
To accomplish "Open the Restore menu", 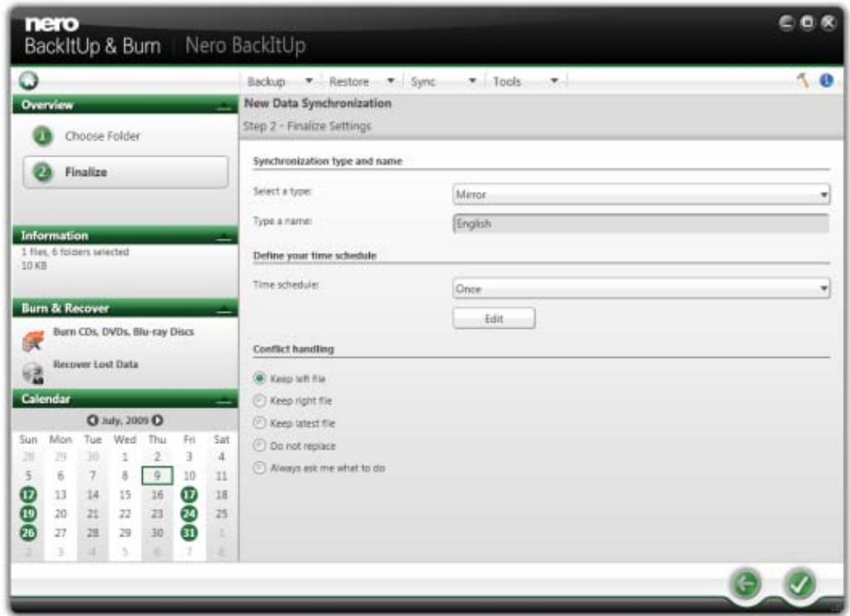I will [348, 81].
